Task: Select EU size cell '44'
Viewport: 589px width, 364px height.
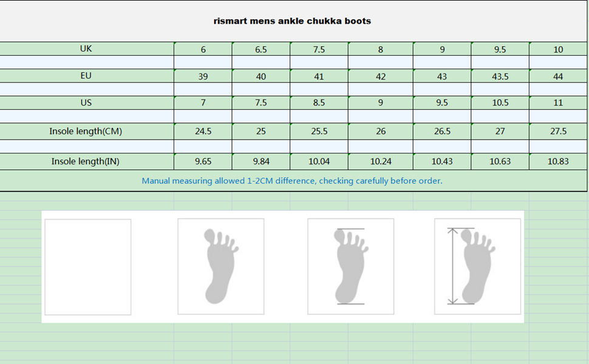Action: click(x=558, y=76)
